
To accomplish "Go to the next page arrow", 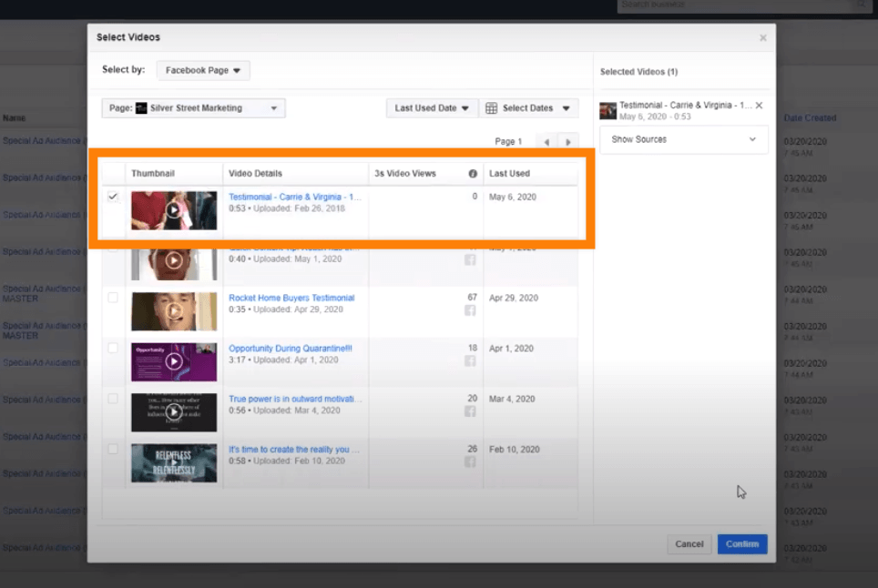I will coord(567,142).
